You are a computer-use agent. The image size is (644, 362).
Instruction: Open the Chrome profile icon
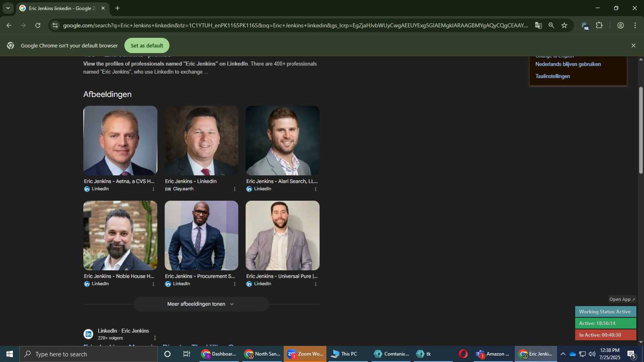(x=621, y=25)
